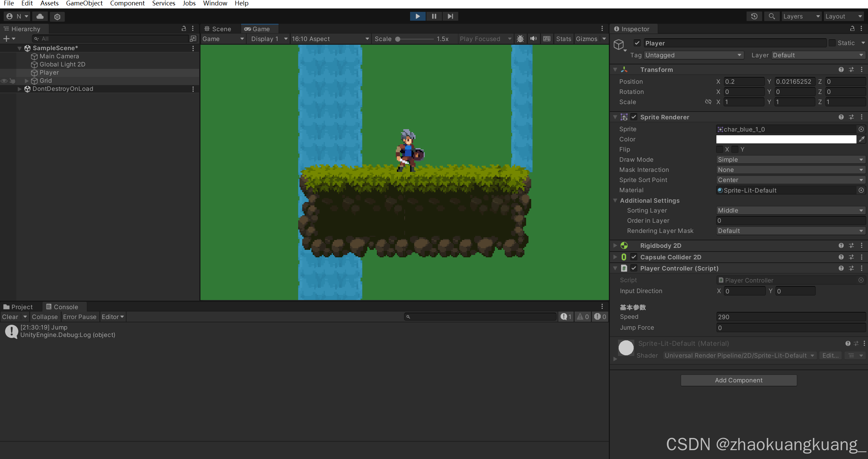This screenshot has width=868, height=459.
Task: Toggle the Player active checkbox
Action: (x=637, y=43)
